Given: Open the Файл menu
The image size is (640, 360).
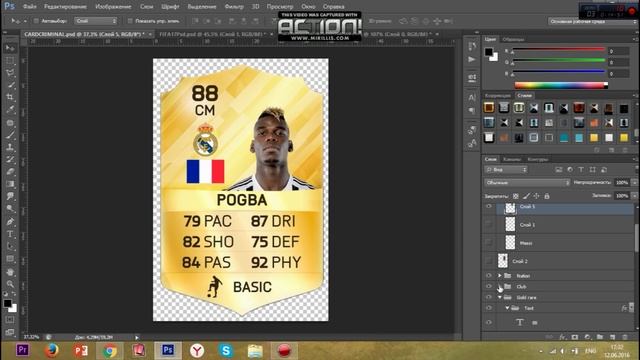Looking at the screenshot, I should point(29,7).
